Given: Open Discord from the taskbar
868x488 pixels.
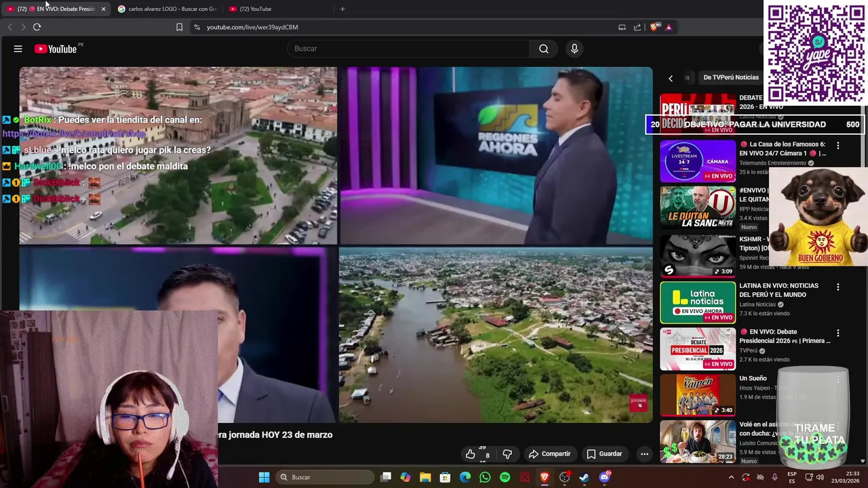Looking at the screenshot, I should tap(604, 477).
